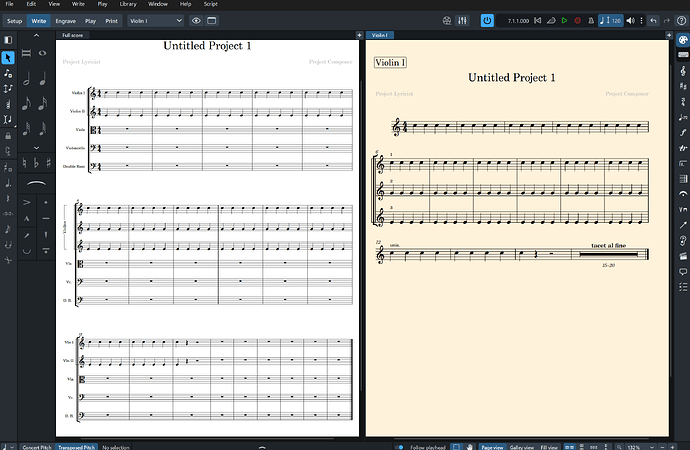Click the Play button in transport
The image size is (690, 450).
pos(564,20)
